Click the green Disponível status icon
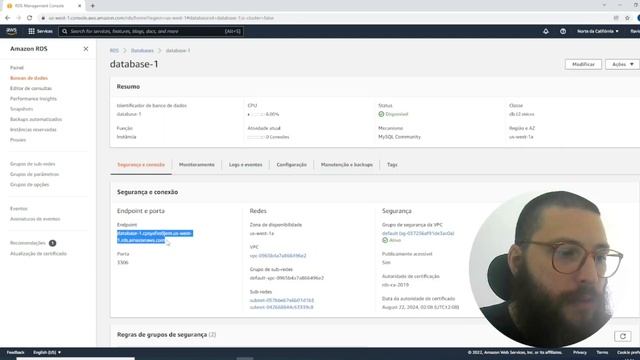The image size is (640, 360). 381,114
